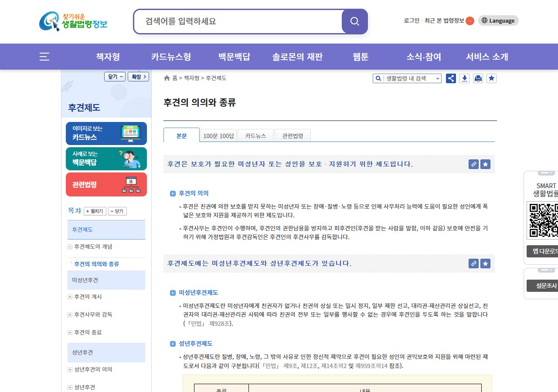Open 제12조 law link
The width and height of the screenshot is (558, 392).
[310, 366]
